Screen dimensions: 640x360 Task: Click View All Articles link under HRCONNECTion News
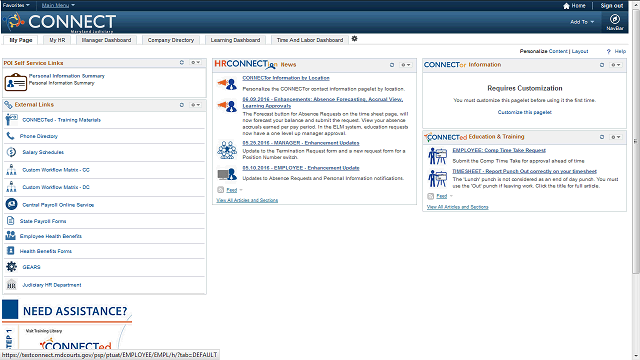coord(247,200)
